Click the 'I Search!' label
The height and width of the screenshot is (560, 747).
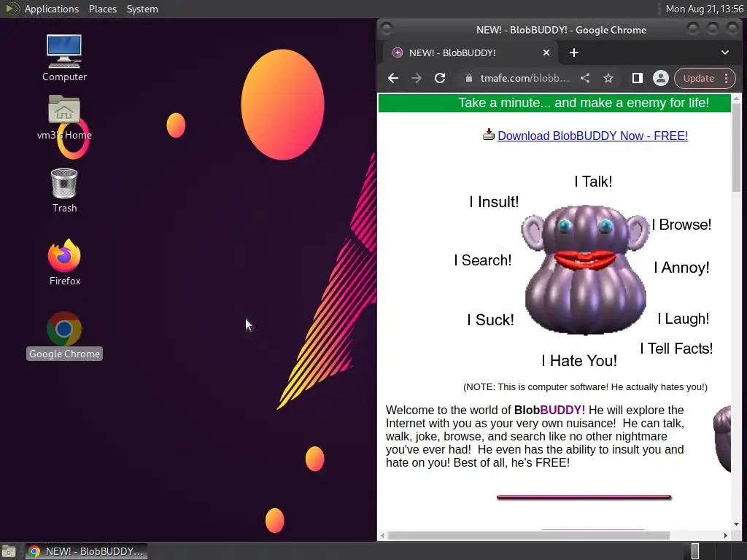point(483,260)
